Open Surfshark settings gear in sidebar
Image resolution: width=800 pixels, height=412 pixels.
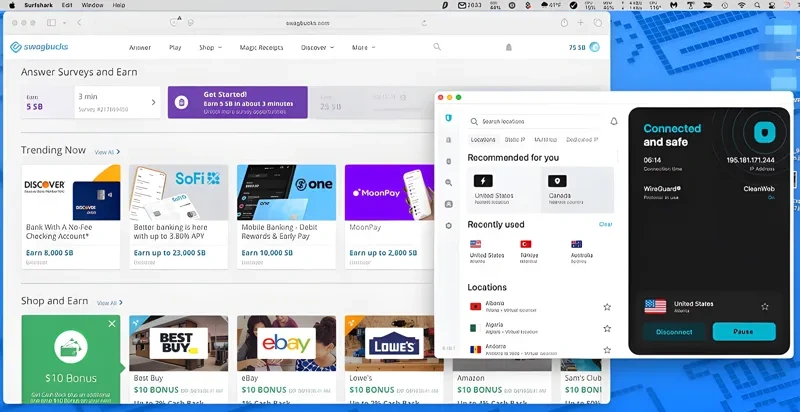[448, 225]
